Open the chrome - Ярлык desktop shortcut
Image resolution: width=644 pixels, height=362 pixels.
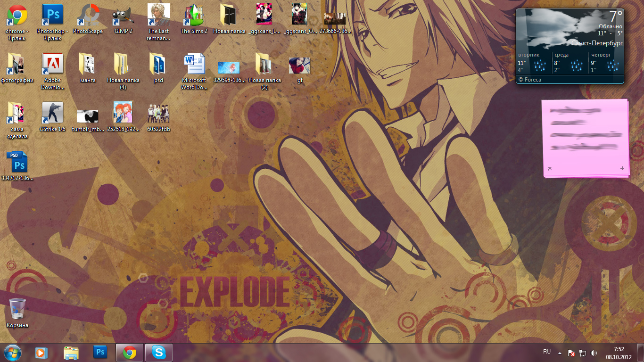pos(17,22)
